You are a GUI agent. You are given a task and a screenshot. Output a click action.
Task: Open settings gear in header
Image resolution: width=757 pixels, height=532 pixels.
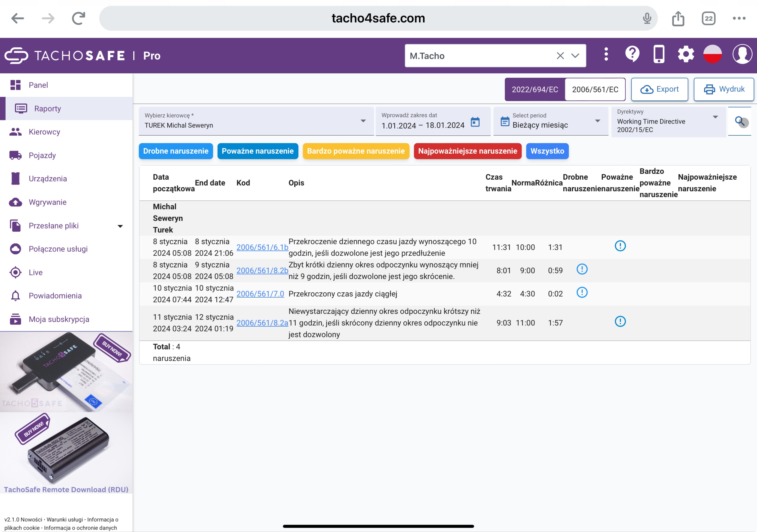685,54
